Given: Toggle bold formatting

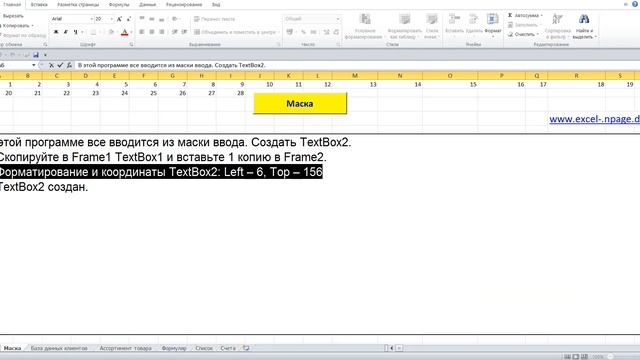Looking at the screenshot, I should (x=56, y=32).
